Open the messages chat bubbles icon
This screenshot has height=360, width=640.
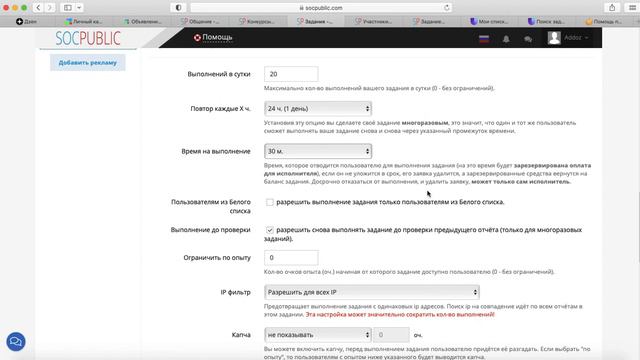tap(528, 39)
